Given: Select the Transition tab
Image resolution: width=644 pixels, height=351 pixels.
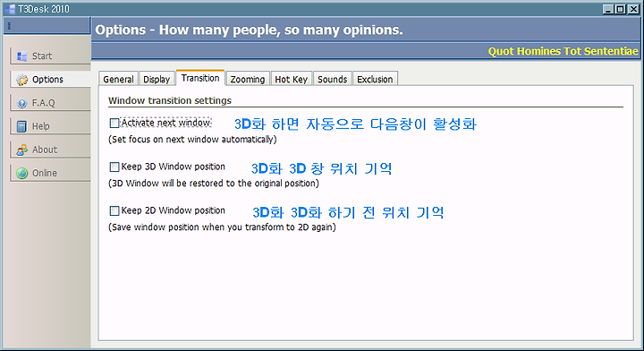Looking at the screenshot, I should click(200, 78).
